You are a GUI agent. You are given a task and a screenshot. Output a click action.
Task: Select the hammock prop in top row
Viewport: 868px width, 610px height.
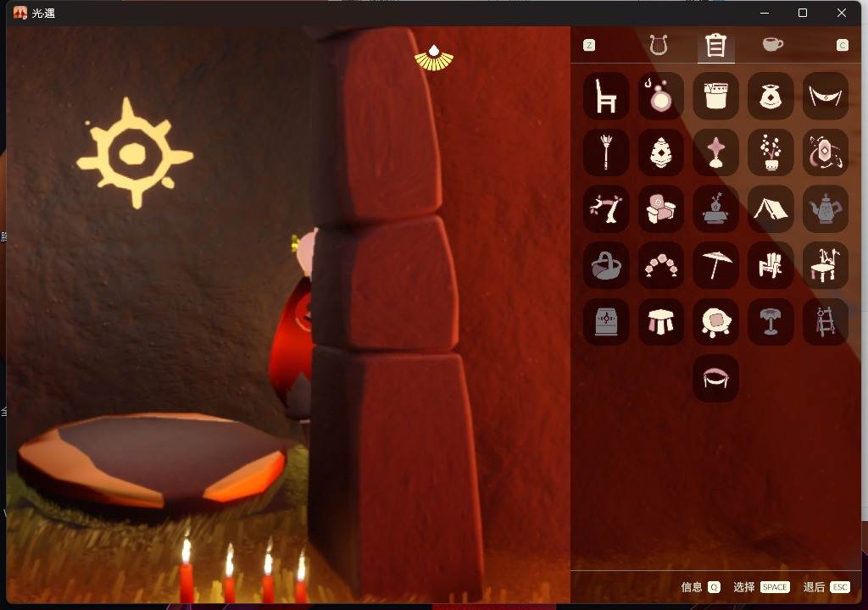pyautogui.click(x=826, y=96)
